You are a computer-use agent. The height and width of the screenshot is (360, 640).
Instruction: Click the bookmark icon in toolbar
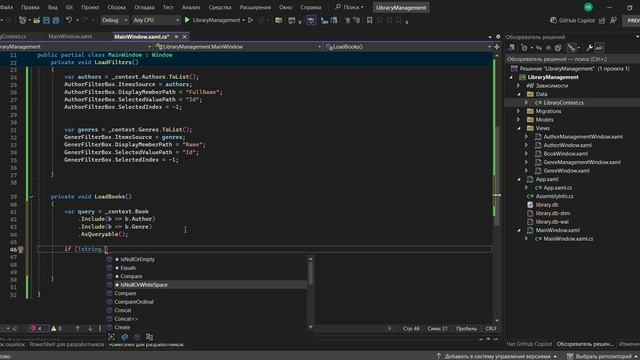point(369,20)
